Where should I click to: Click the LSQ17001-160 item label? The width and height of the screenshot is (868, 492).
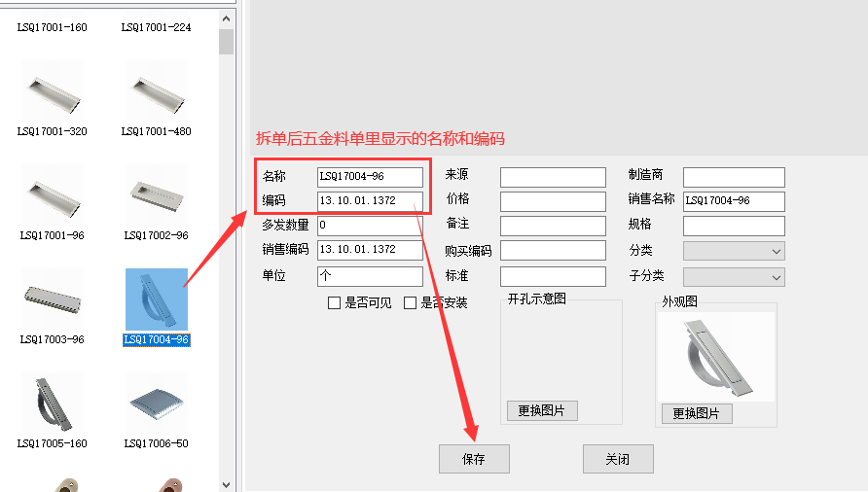click(52, 27)
